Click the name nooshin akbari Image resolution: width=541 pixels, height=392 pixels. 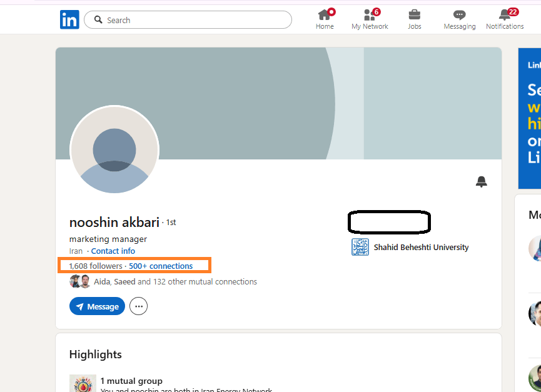[x=114, y=223]
